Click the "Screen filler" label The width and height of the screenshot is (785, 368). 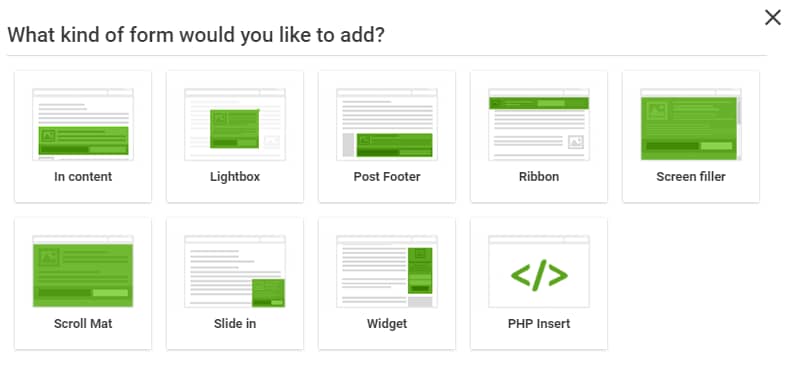click(x=691, y=176)
